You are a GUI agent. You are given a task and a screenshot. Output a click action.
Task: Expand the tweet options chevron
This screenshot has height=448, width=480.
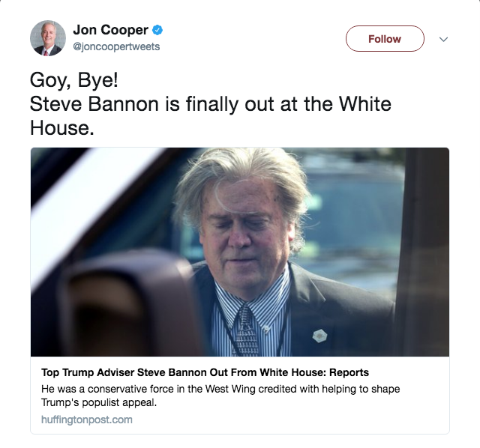[x=443, y=39]
